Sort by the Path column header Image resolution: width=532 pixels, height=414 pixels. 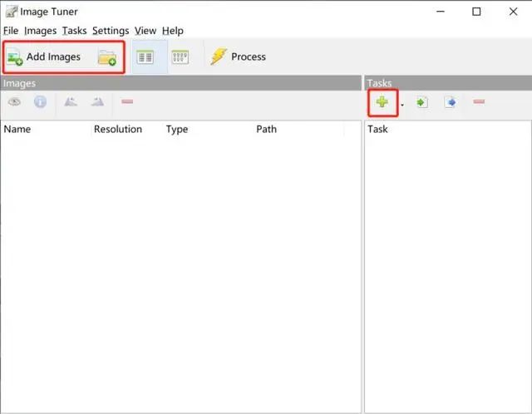click(266, 130)
